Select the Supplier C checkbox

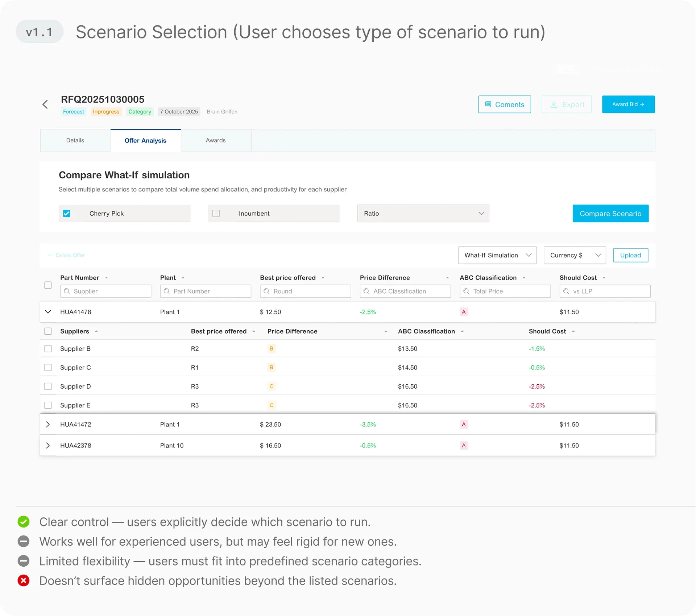pos(48,368)
